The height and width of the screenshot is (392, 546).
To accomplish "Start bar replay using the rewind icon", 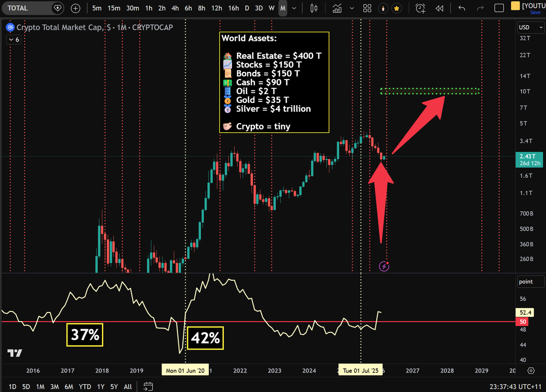I will (x=440, y=8).
